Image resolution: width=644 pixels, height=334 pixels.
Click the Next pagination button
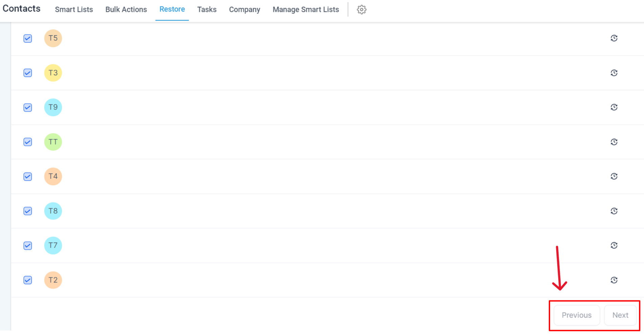click(x=620, y=315)
